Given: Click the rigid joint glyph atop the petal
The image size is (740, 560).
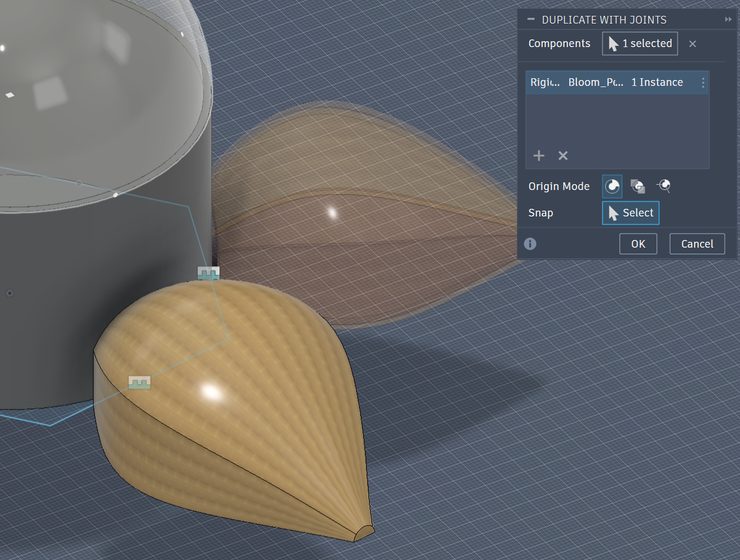Looking at the screenshot, I should [x=208, y=272].
